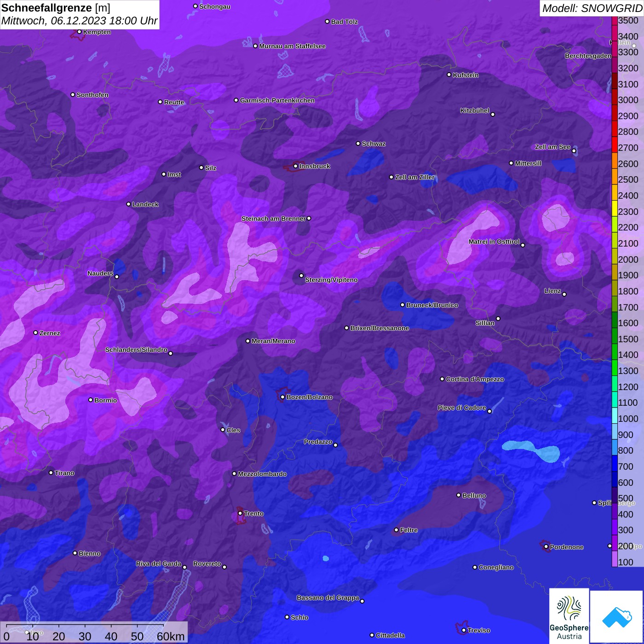The height and width of the screenshot is (644, 644).
Task: Click the Kitzbühel label
Action: tap(475, 110)
